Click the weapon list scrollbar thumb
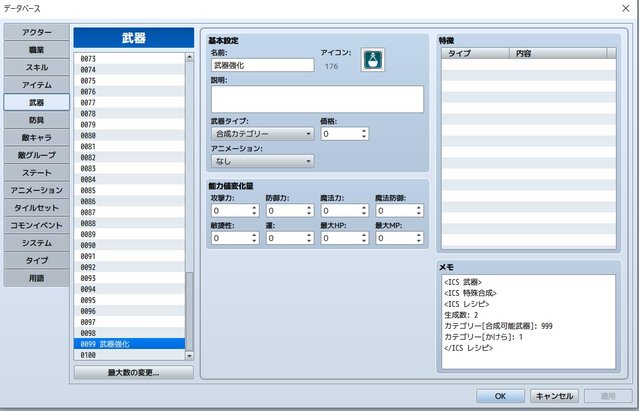 189,311
